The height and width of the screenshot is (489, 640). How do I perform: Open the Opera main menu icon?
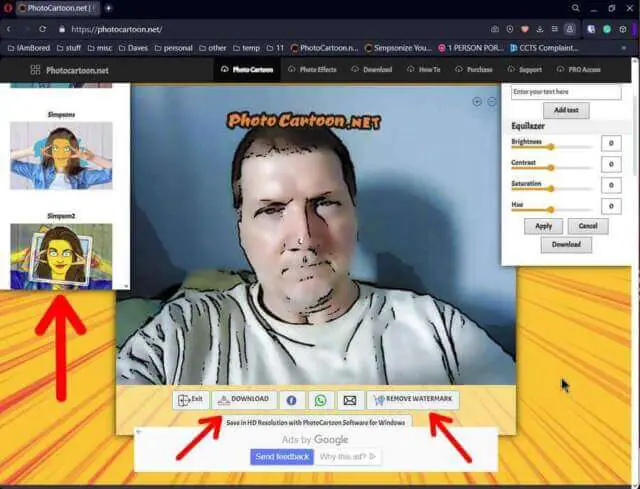coord(7,8)
